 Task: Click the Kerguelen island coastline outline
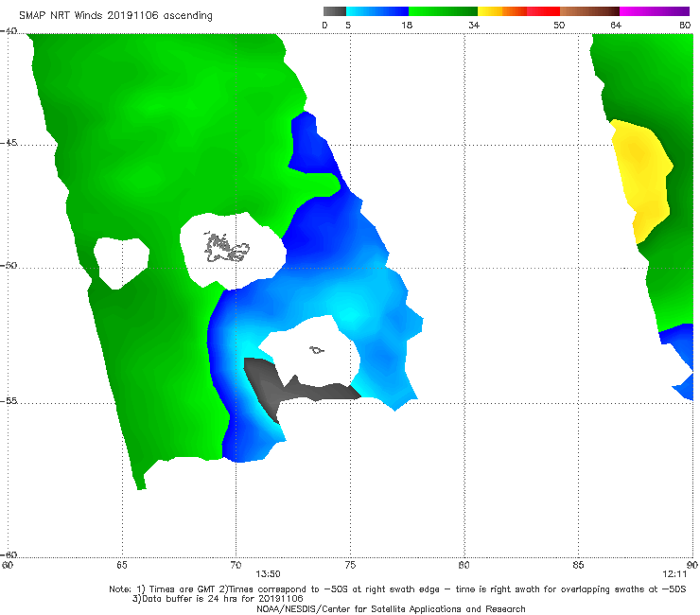pos(226,247)
